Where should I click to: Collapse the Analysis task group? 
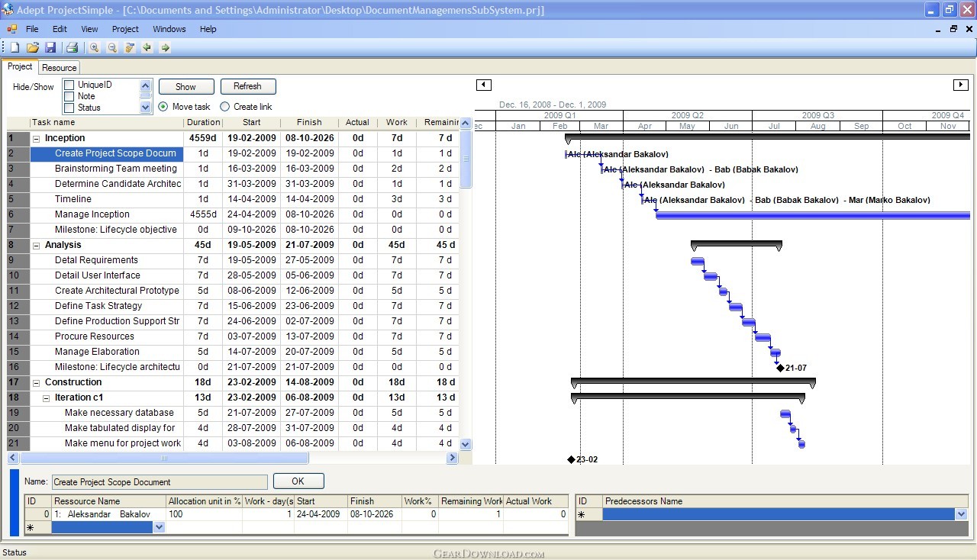click(36, 246)
